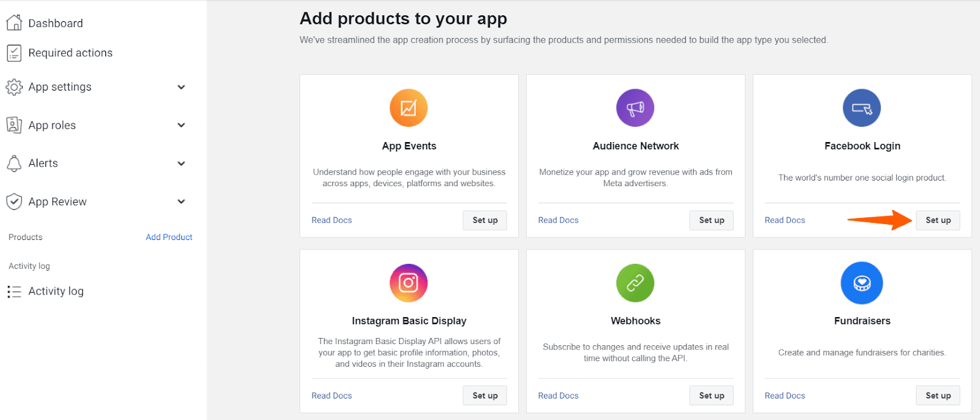Viewport: 980px width, 420px height.
Task: Click the Webhooks green link icon
Action: (x=635, y=282)
